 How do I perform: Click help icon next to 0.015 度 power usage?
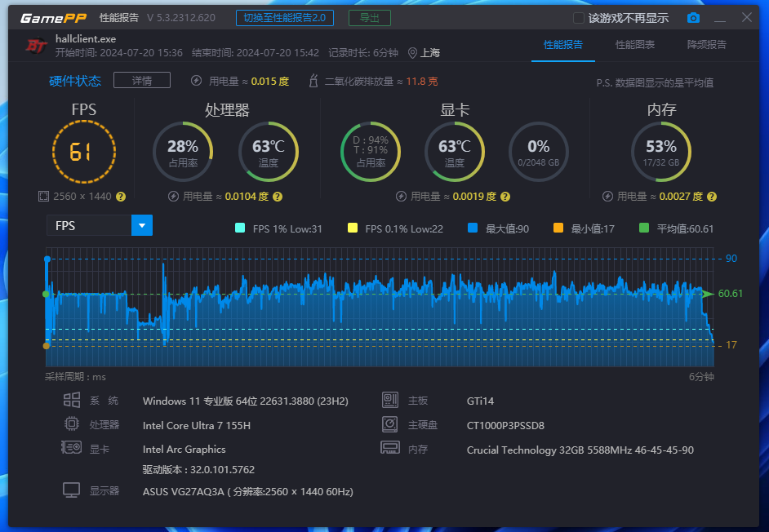pyautogui.click(x=297, y=82)
